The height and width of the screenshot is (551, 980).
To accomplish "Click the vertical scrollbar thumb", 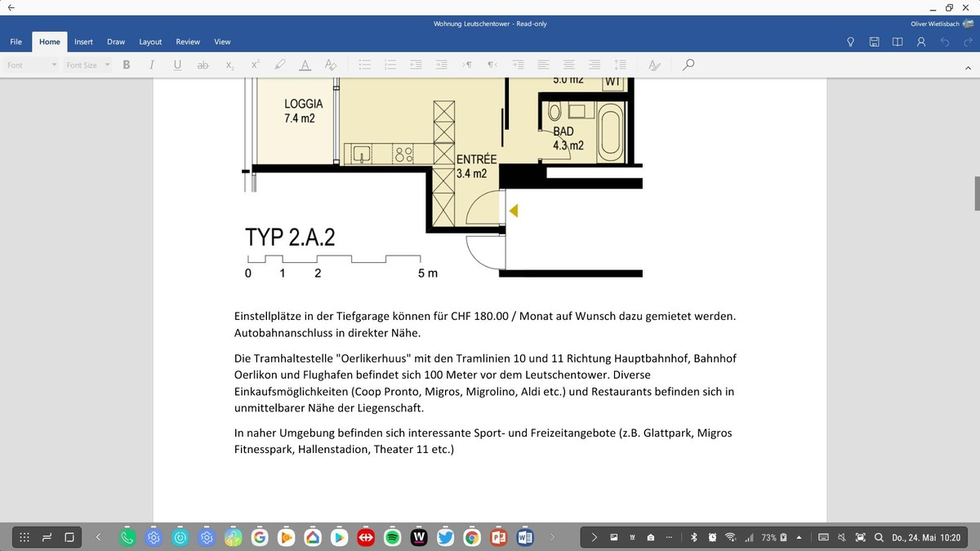I will (977, 193).
